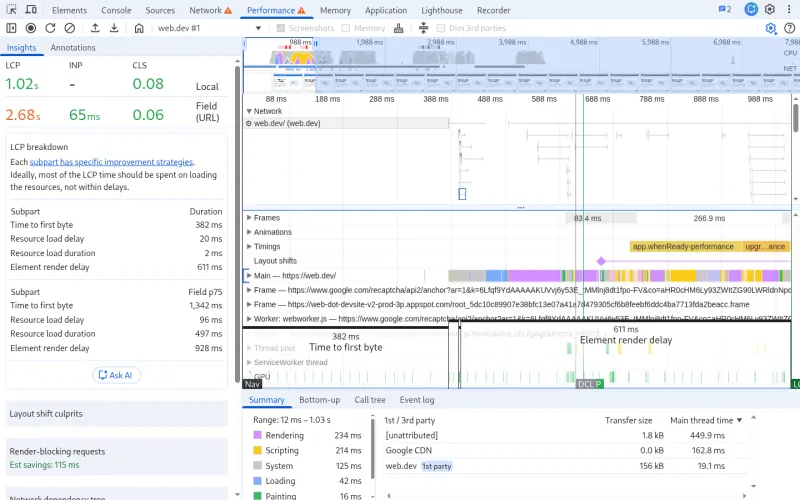Sort by Main thread time column arrow
The width and height of the screenshot is (800, 500).
(739, 420)
